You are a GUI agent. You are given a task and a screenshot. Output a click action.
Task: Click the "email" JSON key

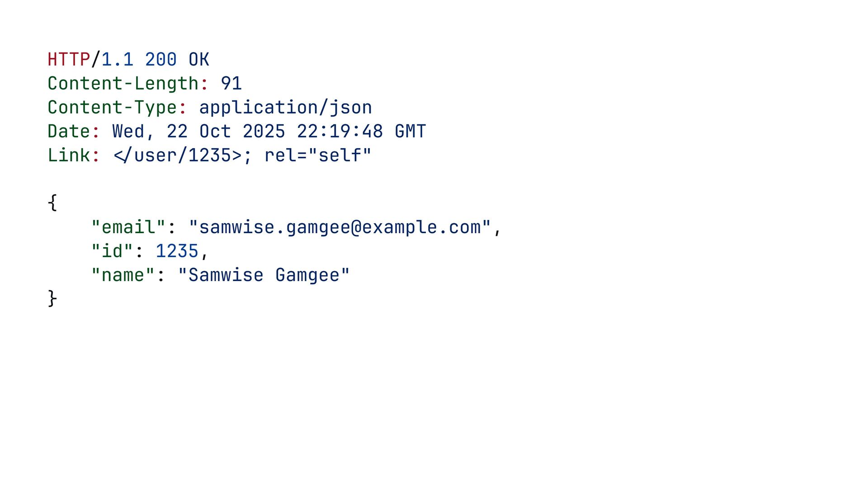pyautogui.click(x=128, y=227)
